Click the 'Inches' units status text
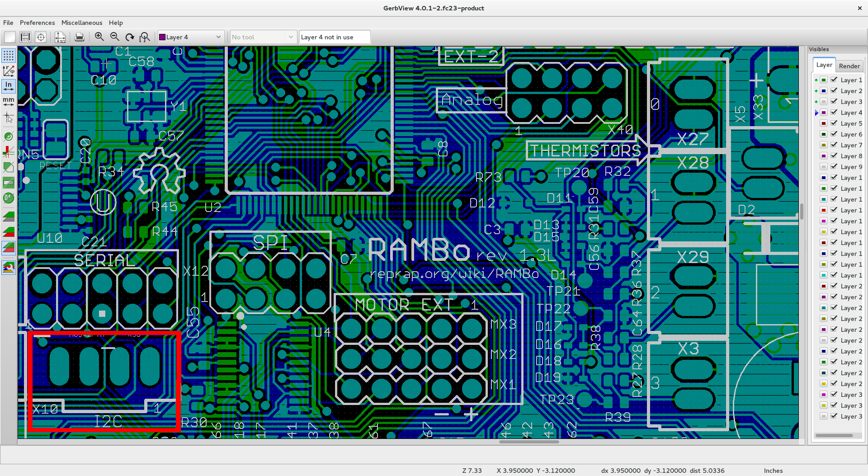Image resolution: width=868 pixels, height=476 pixels. 773,471
